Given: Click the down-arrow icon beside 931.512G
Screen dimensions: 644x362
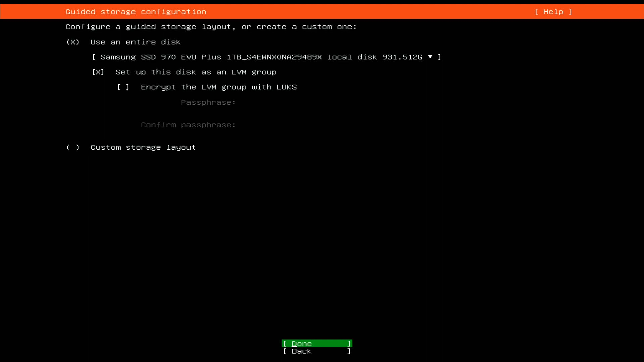Looking at the screenshot, I should point(430,57).
